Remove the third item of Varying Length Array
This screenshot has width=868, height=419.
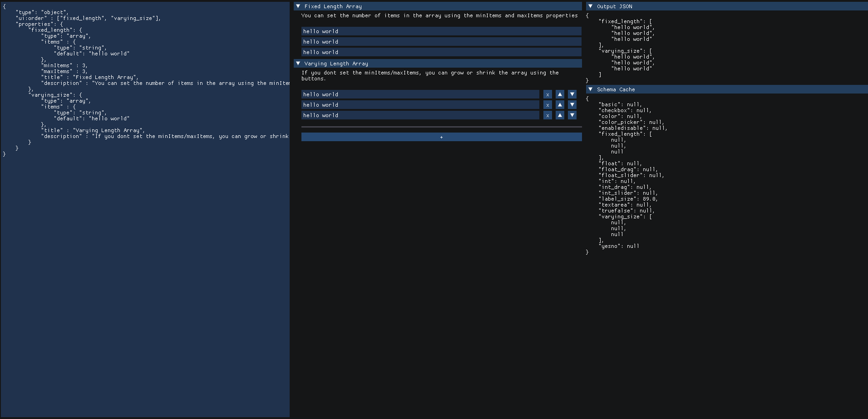click(547, 115)
